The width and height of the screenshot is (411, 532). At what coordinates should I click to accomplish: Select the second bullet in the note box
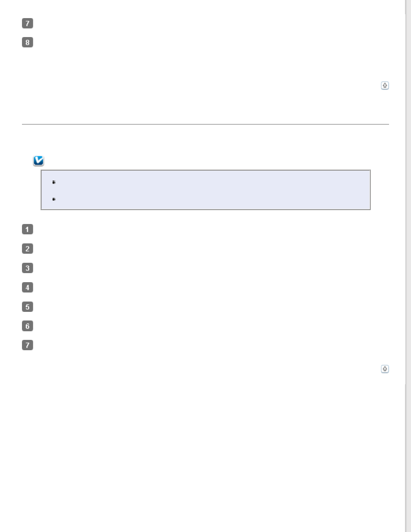tap(54, 199)
